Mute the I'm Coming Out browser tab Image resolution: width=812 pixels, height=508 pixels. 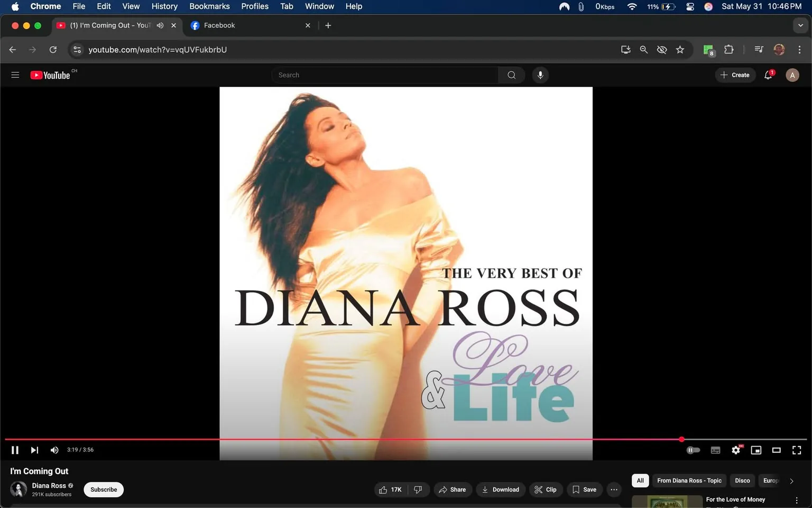click(160, 25)
